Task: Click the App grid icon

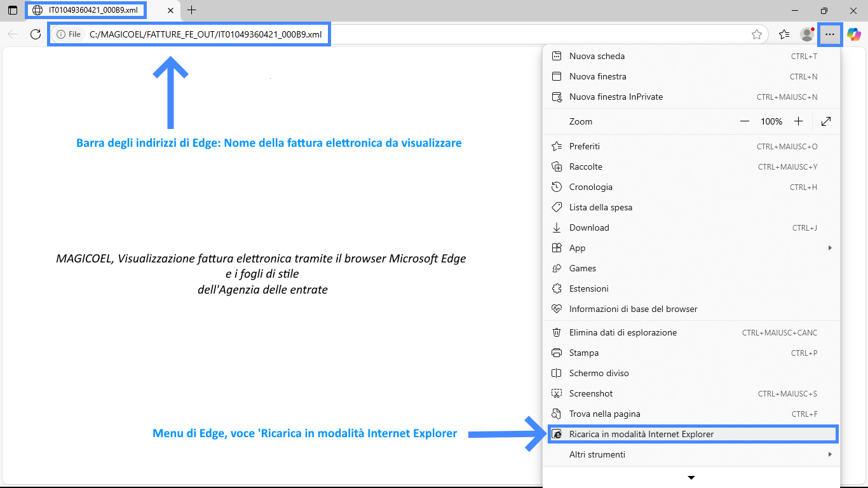Action: click(557, 248)
